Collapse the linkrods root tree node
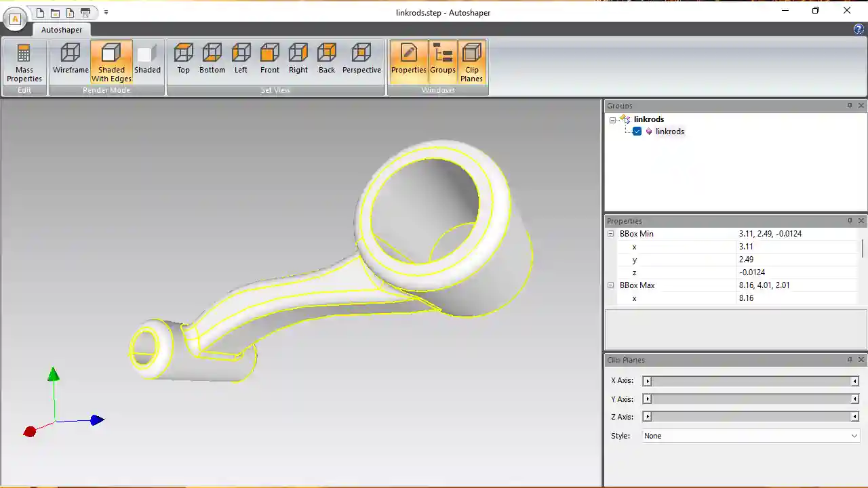868x488 pixels. (612, 120)
